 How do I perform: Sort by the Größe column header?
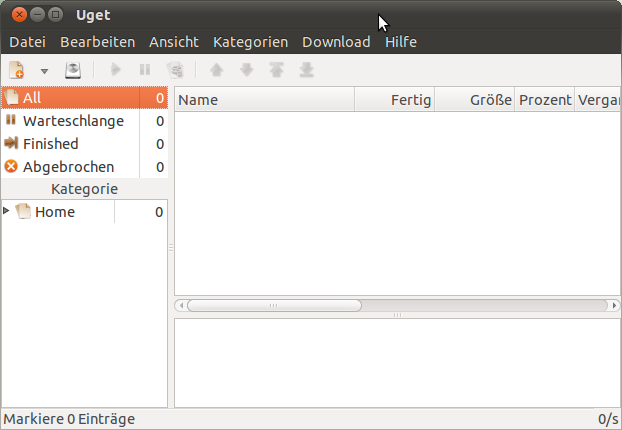pos(475,100)
